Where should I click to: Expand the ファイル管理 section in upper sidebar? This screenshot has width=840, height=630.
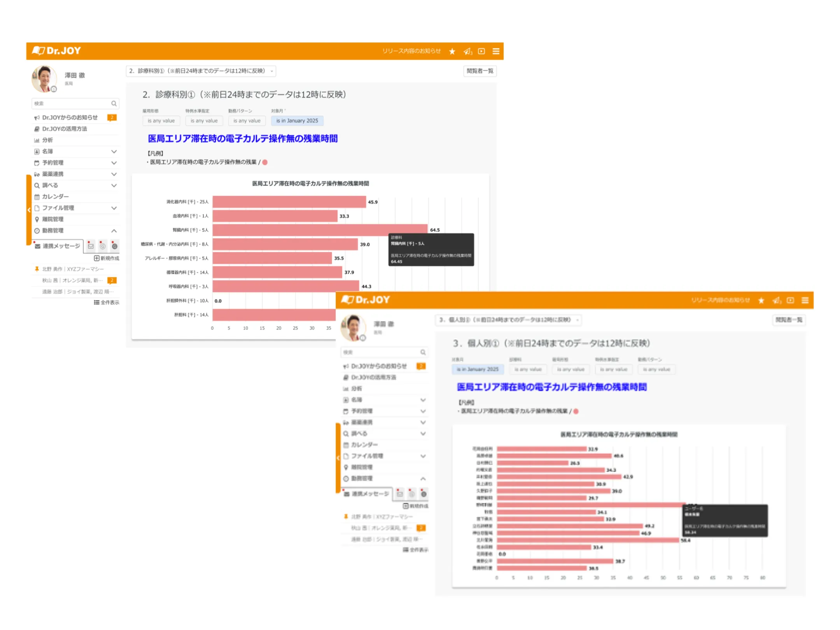(x=114, y=208)
